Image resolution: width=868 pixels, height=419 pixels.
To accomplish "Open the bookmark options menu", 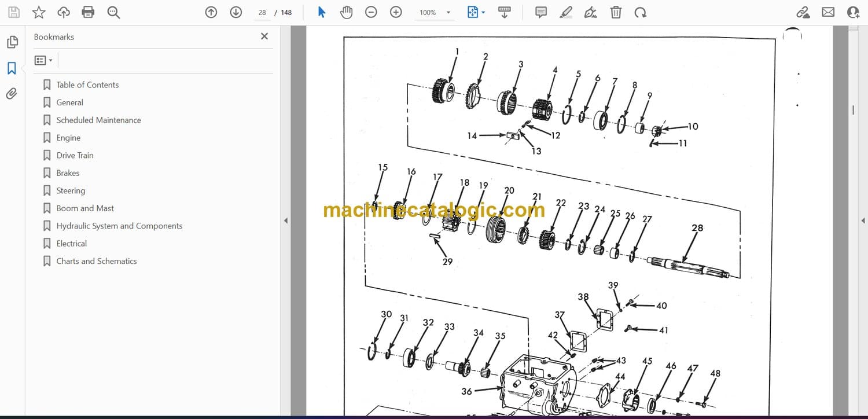I will (43, 60).
